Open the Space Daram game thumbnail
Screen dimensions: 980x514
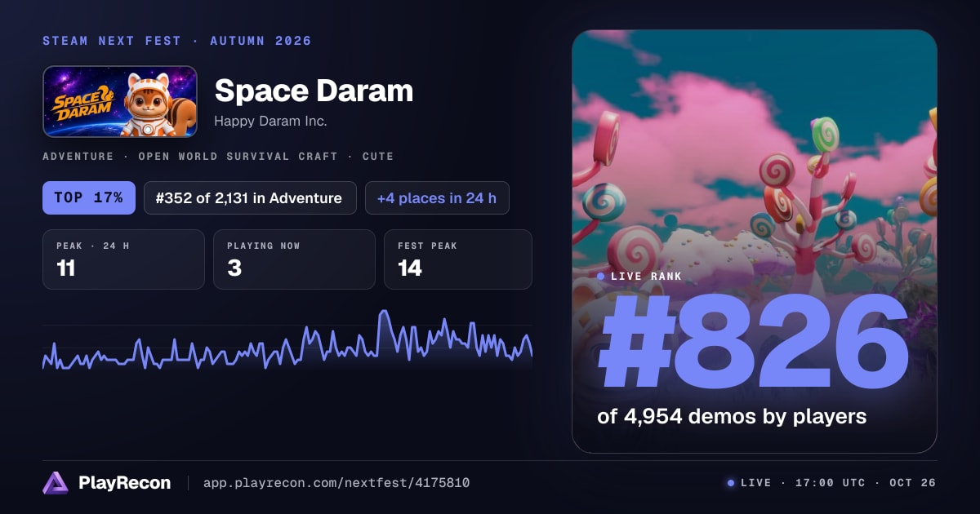click(120, 101)
